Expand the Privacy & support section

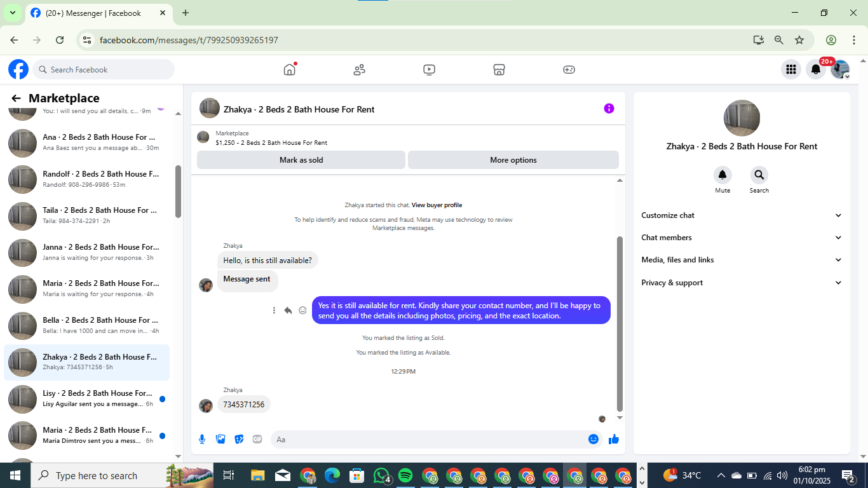click(742, 283)
